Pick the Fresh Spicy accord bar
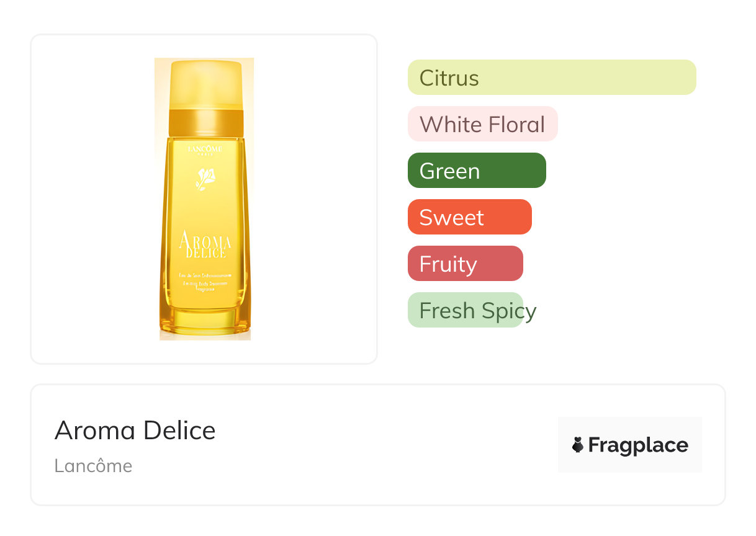The height and width of the screenshot is (536, 756). (465, 310)
